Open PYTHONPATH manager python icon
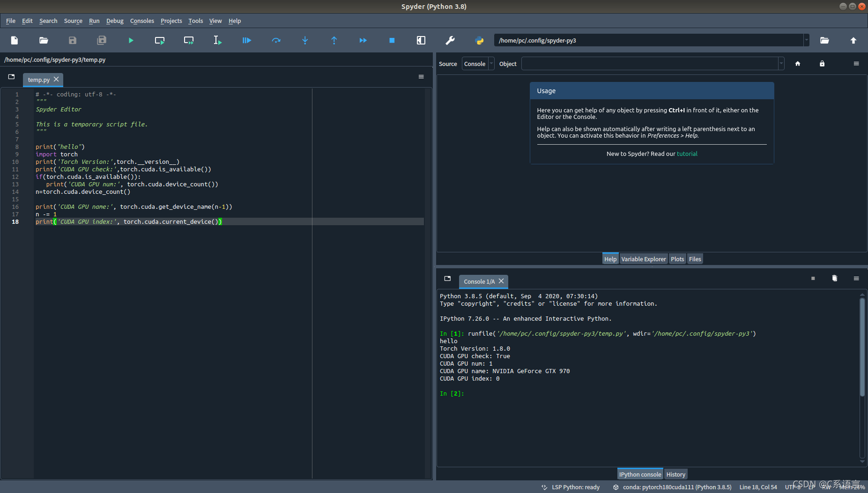 click(x=479, y=40)
